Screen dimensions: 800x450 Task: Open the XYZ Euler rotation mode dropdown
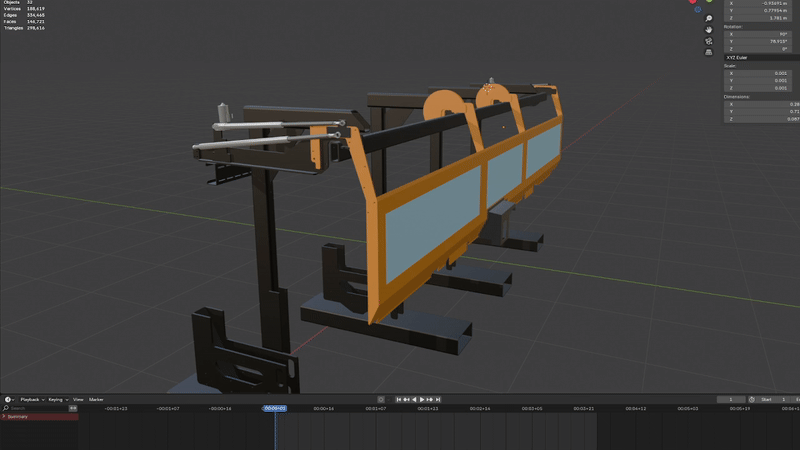point(762,58)
